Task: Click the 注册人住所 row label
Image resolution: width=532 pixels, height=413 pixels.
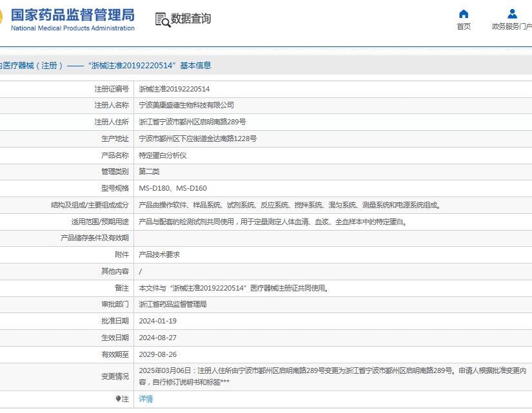Action: coord(112,122)
